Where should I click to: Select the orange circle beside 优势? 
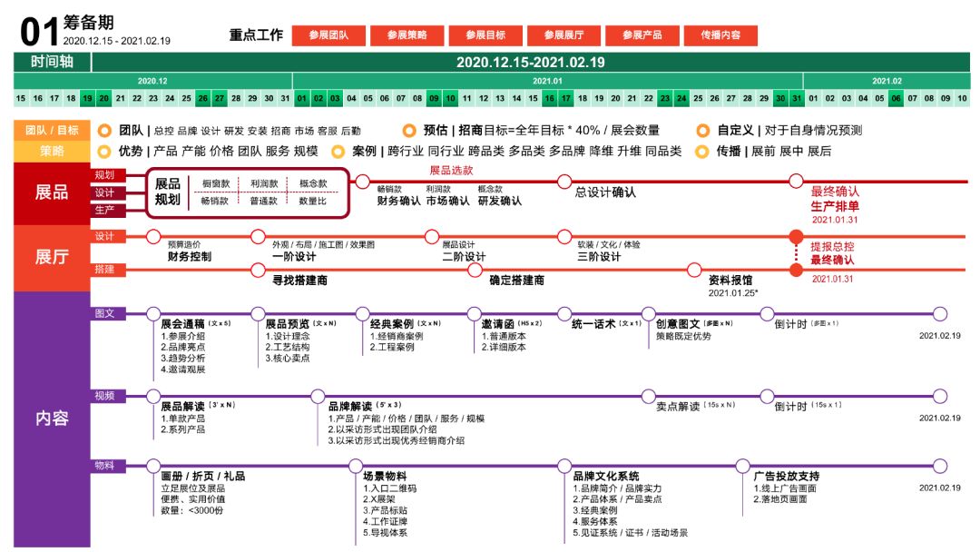click(x=105, y=152)
